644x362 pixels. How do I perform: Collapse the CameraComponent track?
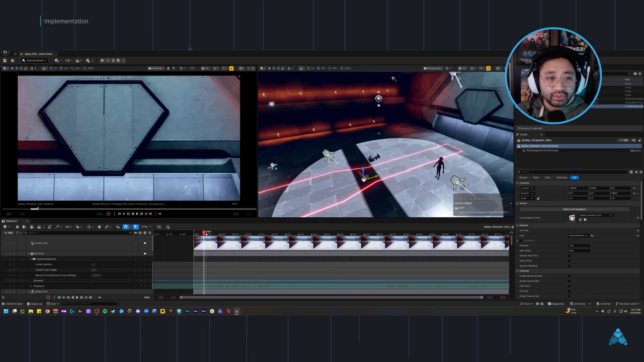coord(31,259)
